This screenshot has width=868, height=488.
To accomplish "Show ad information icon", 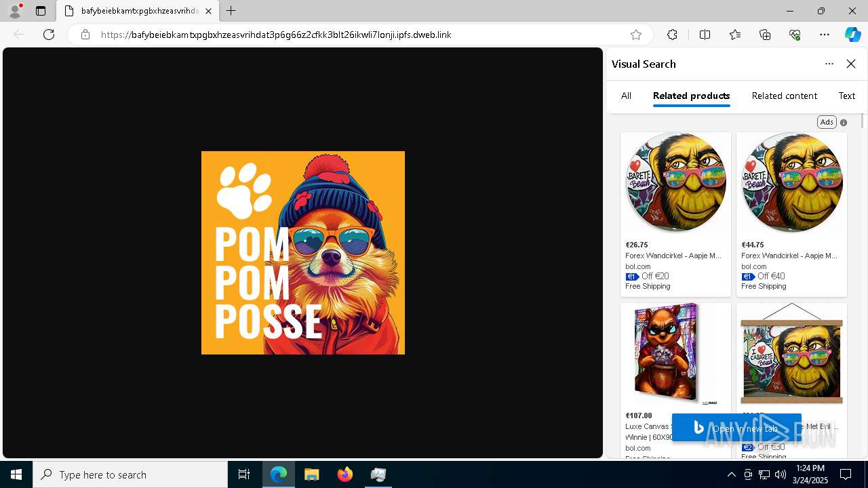I will 844,123.
